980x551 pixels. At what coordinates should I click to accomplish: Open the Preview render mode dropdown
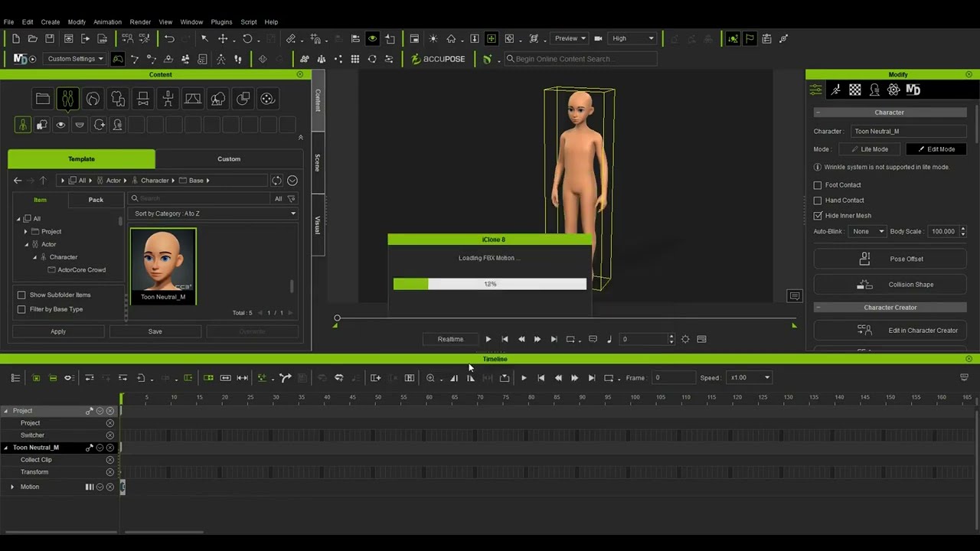click(570, 38)
